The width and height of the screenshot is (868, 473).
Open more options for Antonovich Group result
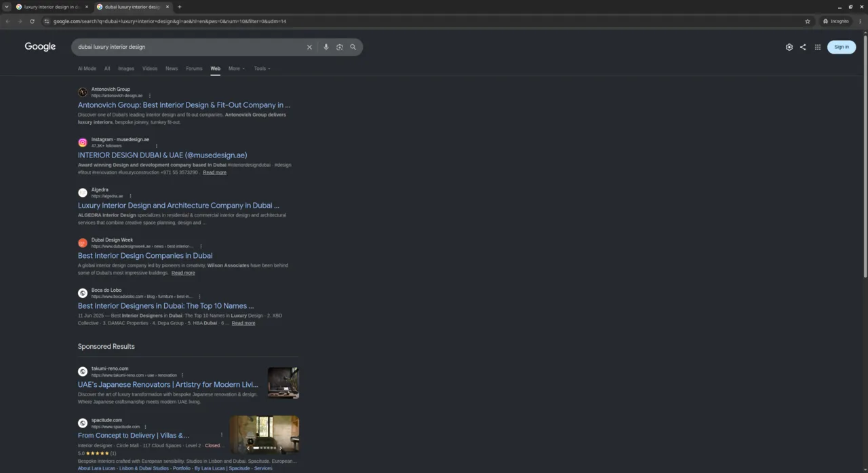point(150,96)
